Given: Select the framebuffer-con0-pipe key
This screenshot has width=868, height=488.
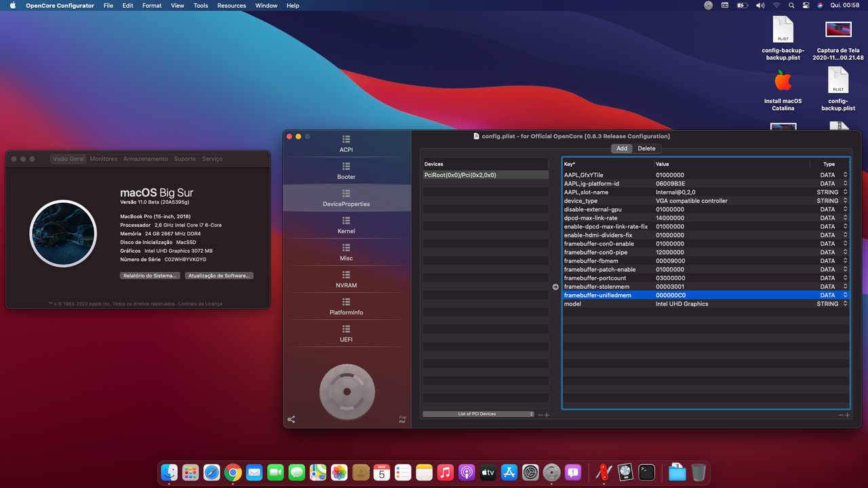Looking at the screenshot, I should coord(595,252).
